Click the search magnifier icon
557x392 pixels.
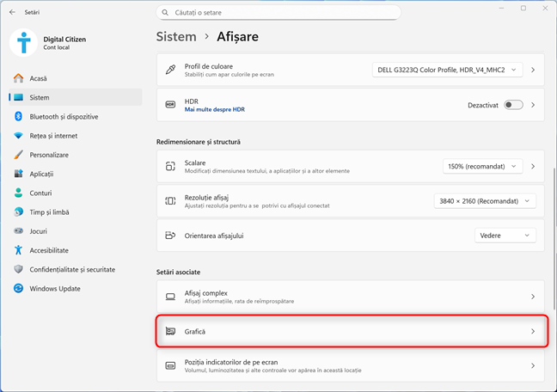point(165,13)
